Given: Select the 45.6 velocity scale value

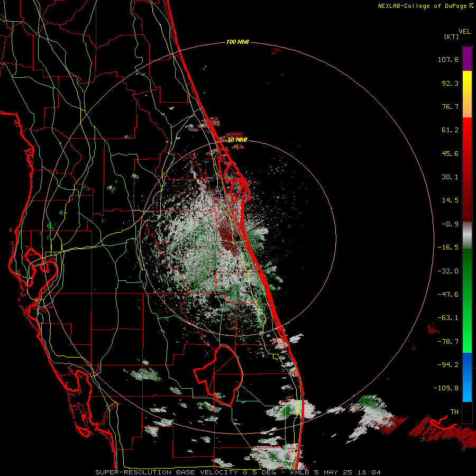Looking at the screenshot, I should (x=450, y=153).
